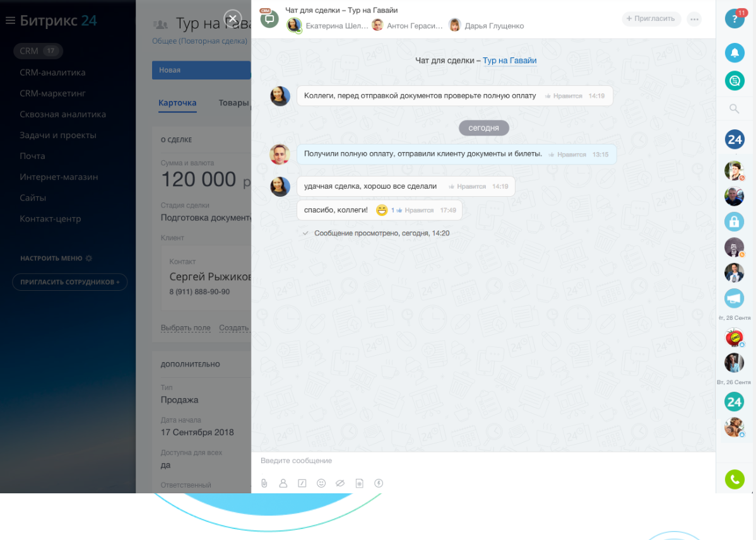
Task: Open CRM-маркетинг in left menu
Action: pyautogui.click(x=52, y=93)
